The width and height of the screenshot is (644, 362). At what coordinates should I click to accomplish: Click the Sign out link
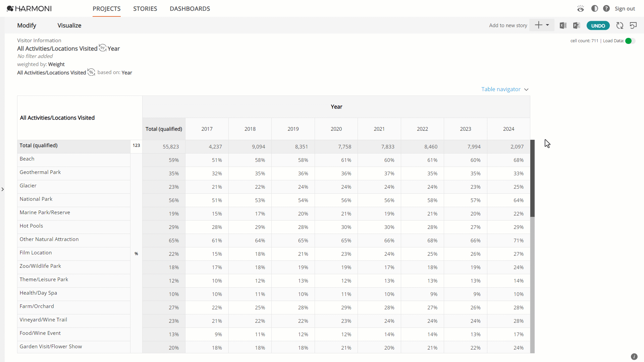coord(625,9)
